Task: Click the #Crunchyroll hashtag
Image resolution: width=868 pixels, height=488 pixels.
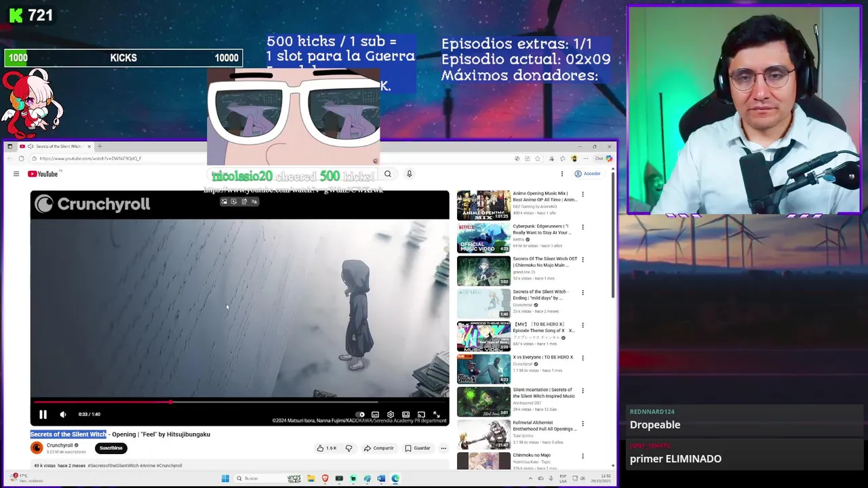Action: point(170,466)
